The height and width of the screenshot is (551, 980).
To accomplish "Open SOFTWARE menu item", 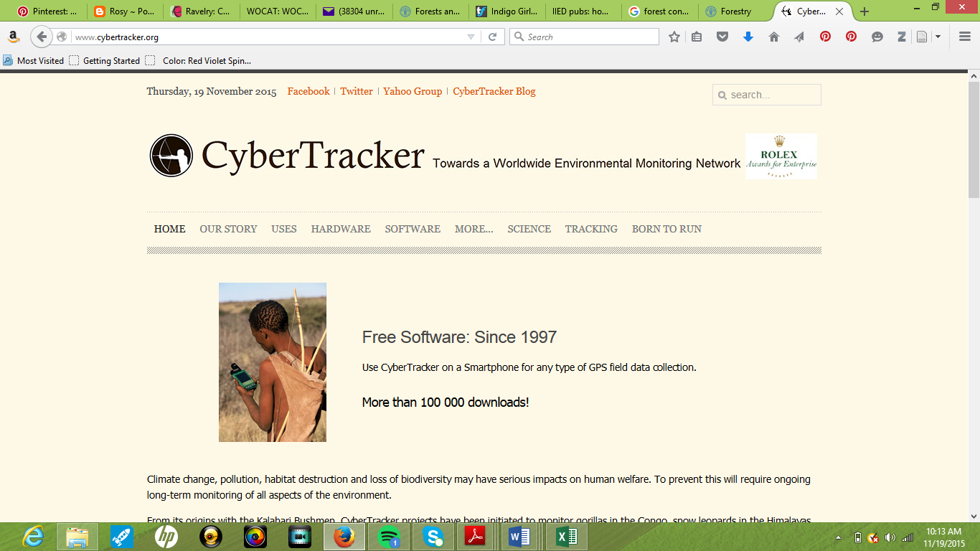I will tap(413, 229).
